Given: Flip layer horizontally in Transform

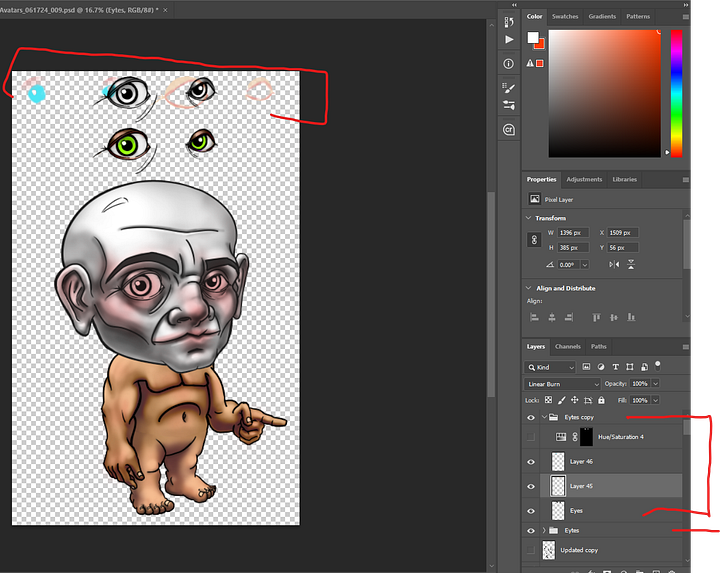Looking at the screenshot, I should [x=614, y=264].
